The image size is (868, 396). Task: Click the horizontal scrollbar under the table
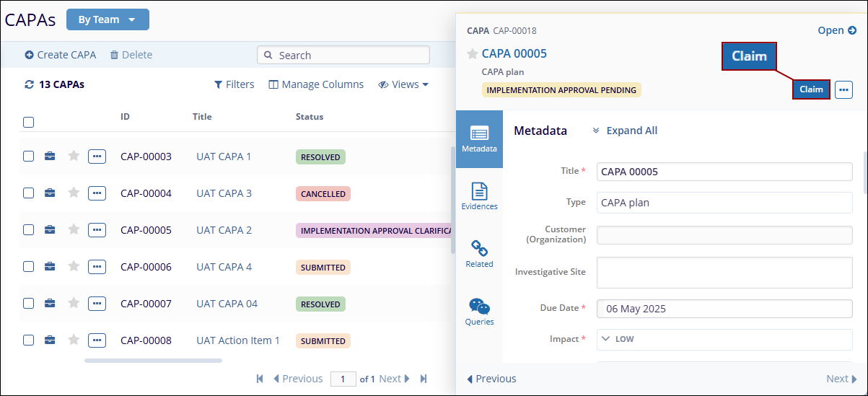click(x=153, y=360)
